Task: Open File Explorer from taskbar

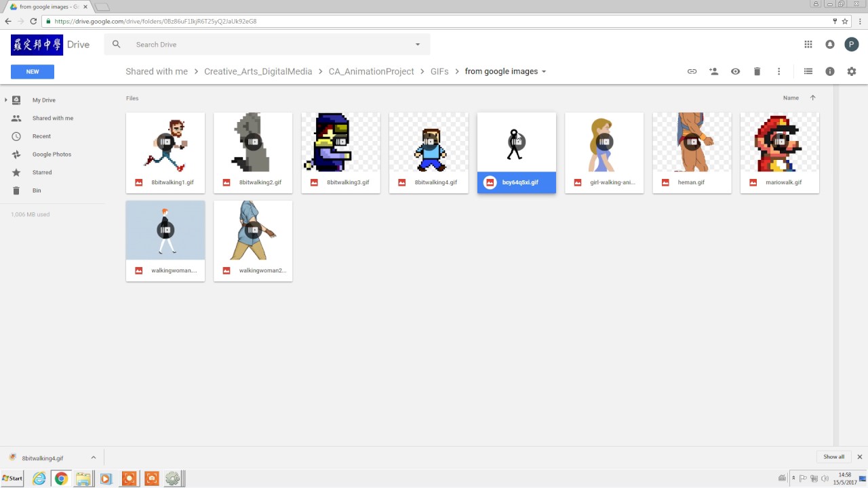Action: pyautogui.click(x=83, y=479)
